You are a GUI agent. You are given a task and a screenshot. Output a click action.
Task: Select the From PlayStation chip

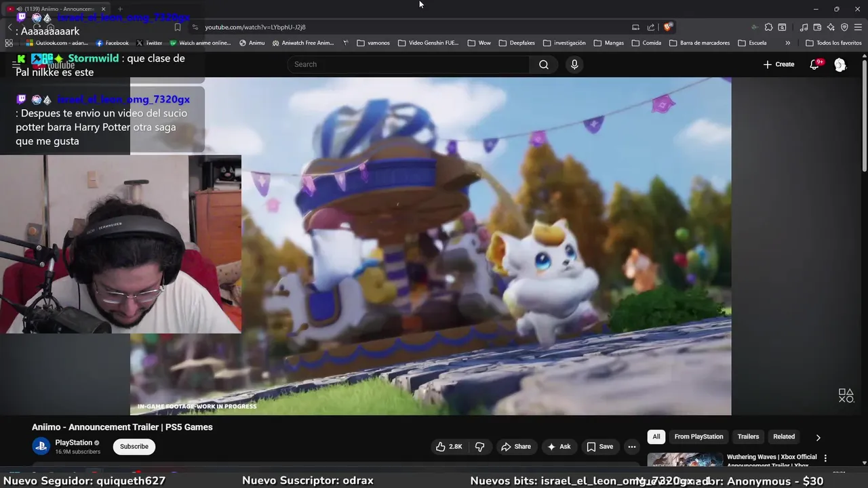(698, 436)
